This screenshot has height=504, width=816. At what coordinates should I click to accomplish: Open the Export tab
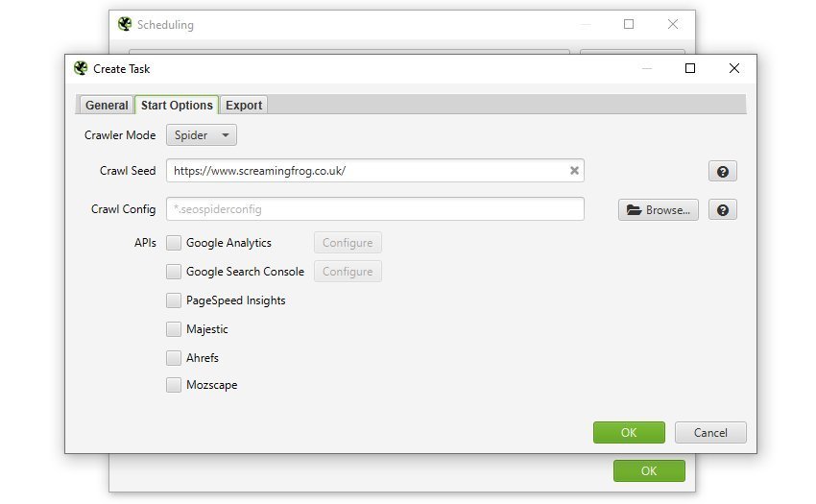[244, 106]
